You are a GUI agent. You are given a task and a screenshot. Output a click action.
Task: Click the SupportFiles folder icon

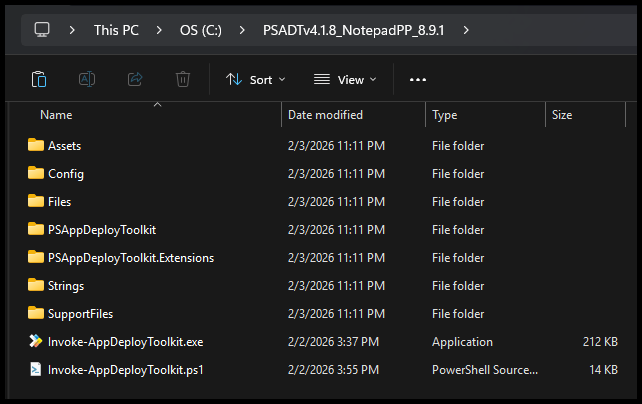point(36,313)
